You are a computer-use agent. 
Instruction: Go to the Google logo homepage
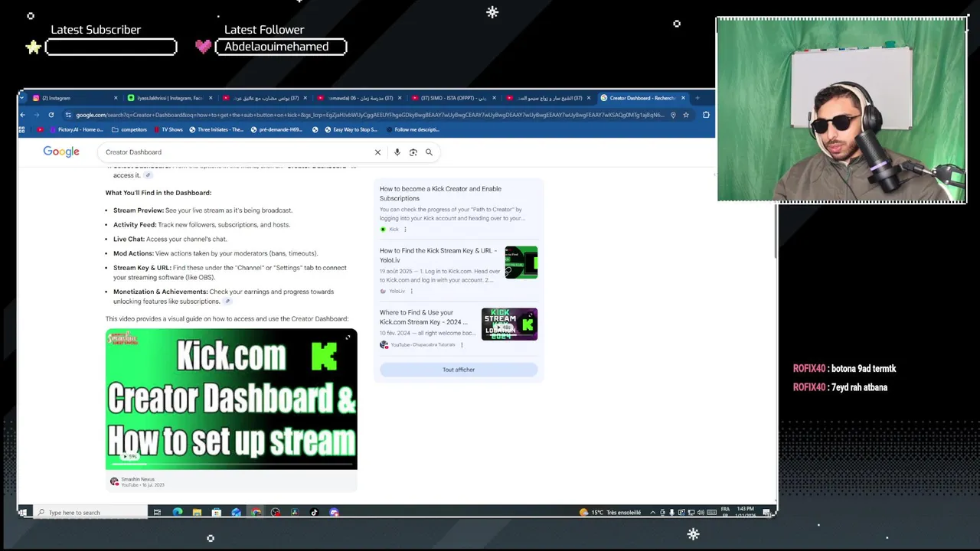click(61, 152)
